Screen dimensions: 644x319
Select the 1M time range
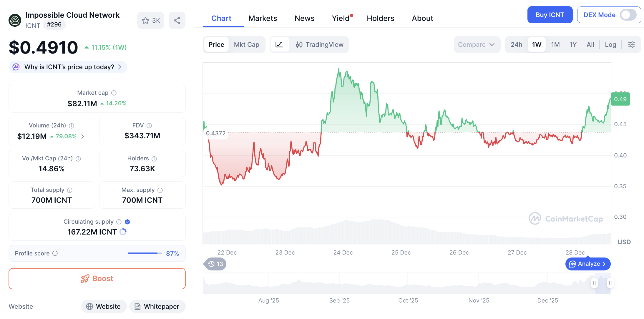point(555,44)
